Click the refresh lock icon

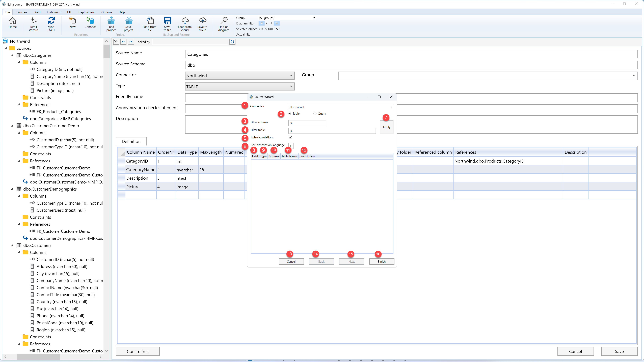pyautogui.click(x=232, y=42)
